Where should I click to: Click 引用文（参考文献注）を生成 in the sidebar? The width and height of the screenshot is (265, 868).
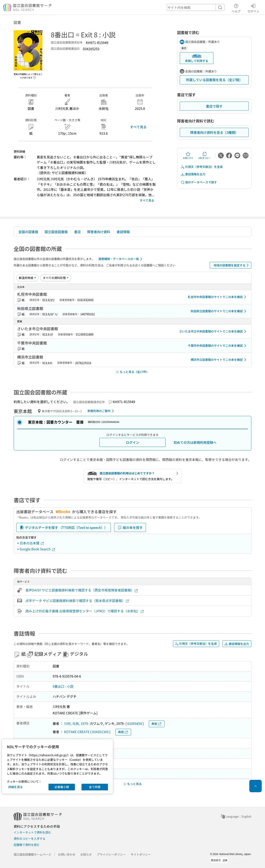(x=202, y=167)
